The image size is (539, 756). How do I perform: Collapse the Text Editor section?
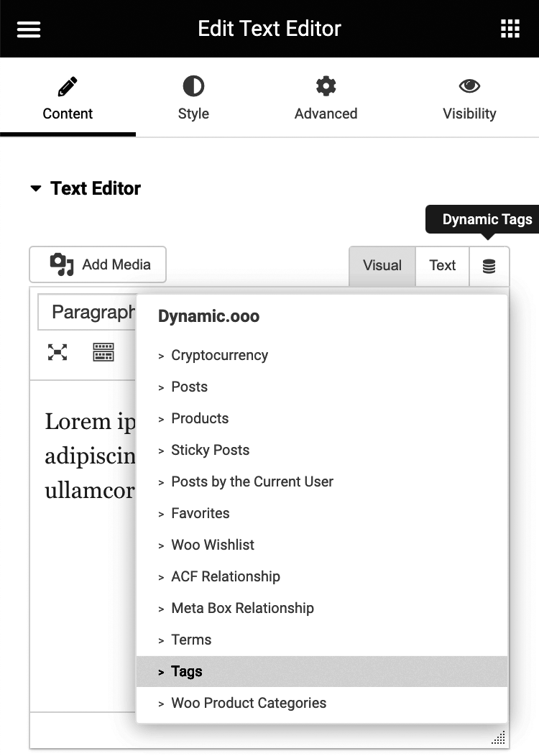[35, 188]
